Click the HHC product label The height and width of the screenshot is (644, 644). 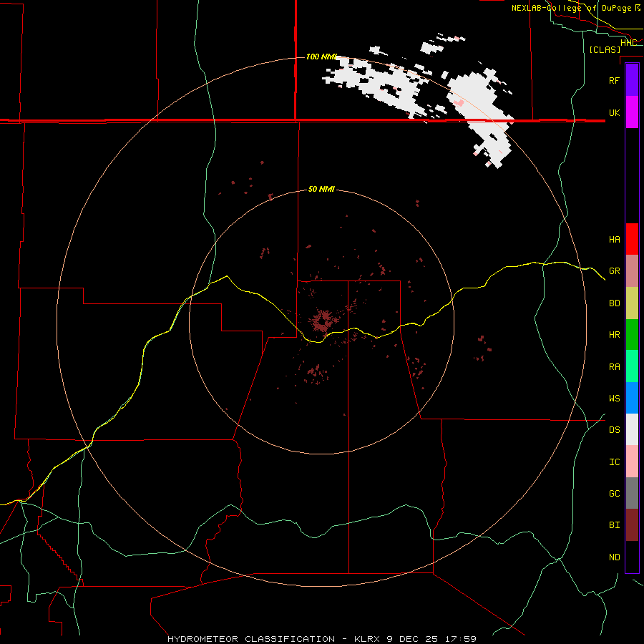[628, 43]
